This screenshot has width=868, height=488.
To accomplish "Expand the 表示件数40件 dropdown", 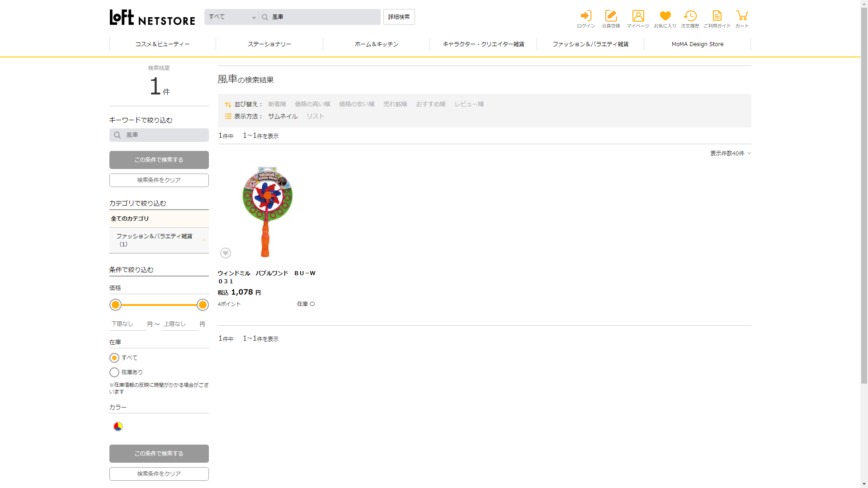I will [730, 154].
